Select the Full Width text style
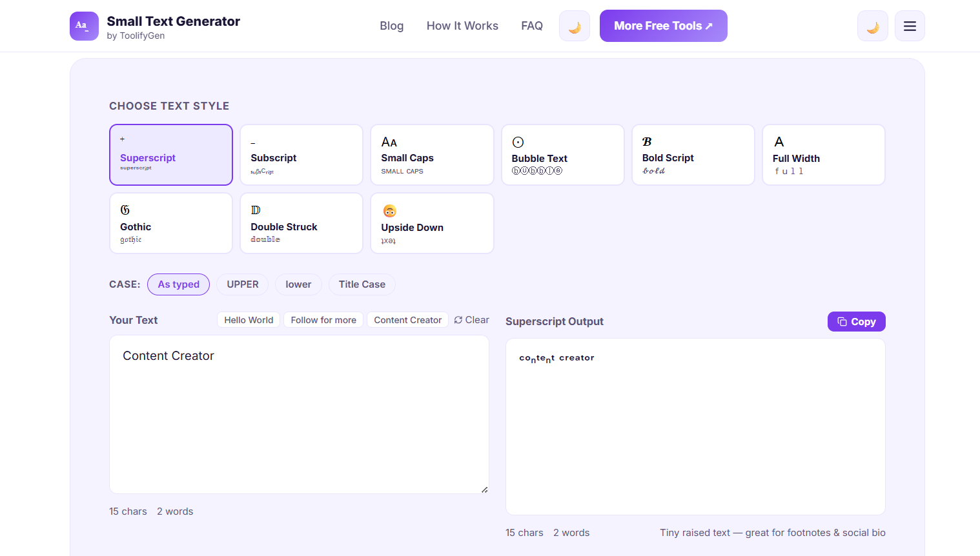 pos(823,155)
